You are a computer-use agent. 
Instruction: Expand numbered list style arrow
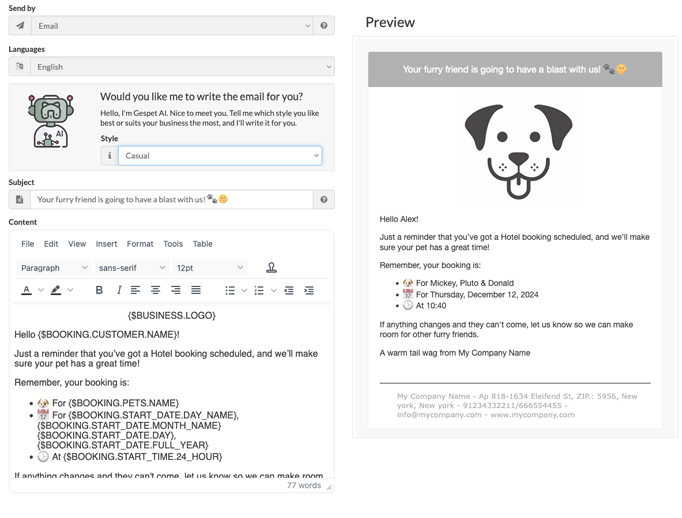click(x=274, y=290)
